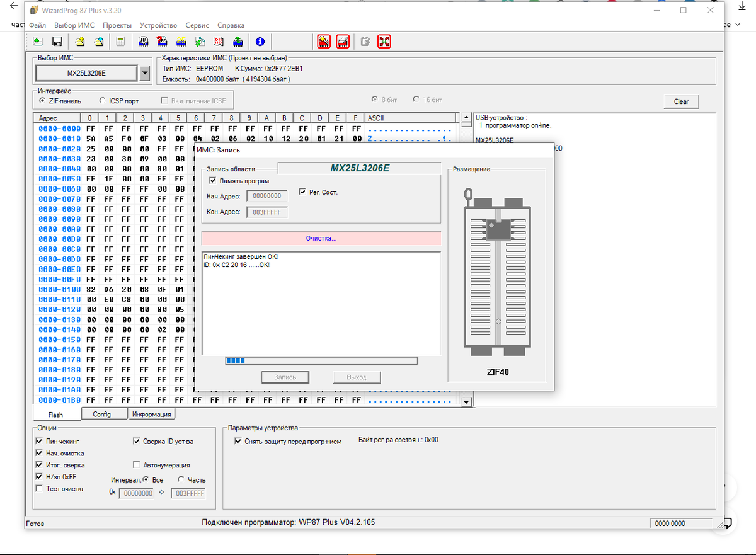Open the Проекты menu
Viewport: 756px width, 555px height.
coord(117,25)
